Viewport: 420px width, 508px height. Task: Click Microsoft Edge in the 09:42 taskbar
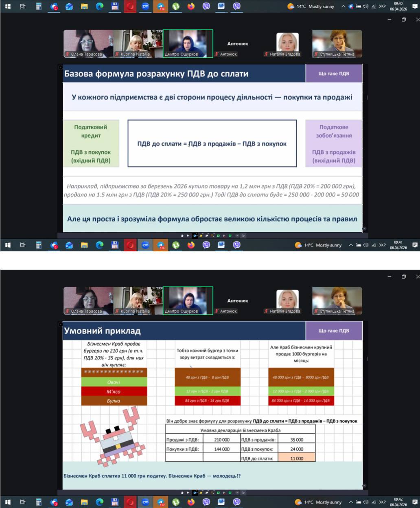[x=99, y=502]
